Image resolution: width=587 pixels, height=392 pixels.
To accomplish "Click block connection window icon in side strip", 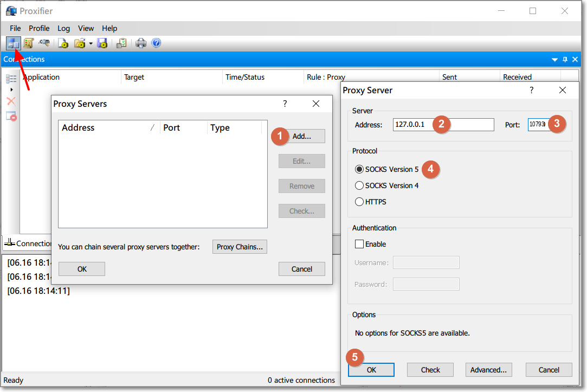I will [x=11, y=117].
